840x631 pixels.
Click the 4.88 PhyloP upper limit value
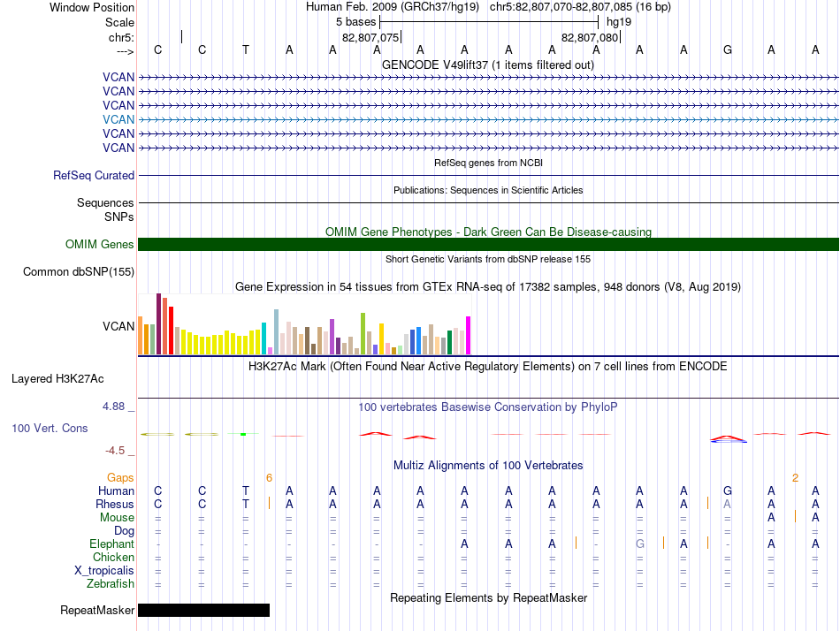point(113,407)
